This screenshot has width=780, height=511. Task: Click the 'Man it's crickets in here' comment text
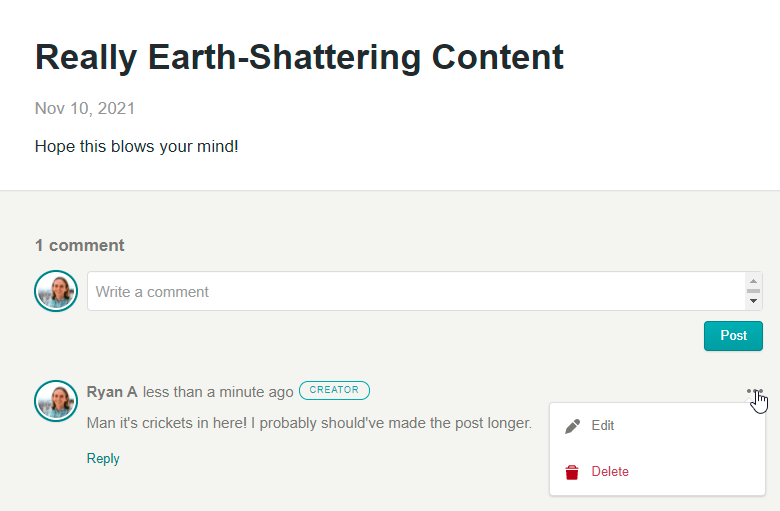pos(309,423)
